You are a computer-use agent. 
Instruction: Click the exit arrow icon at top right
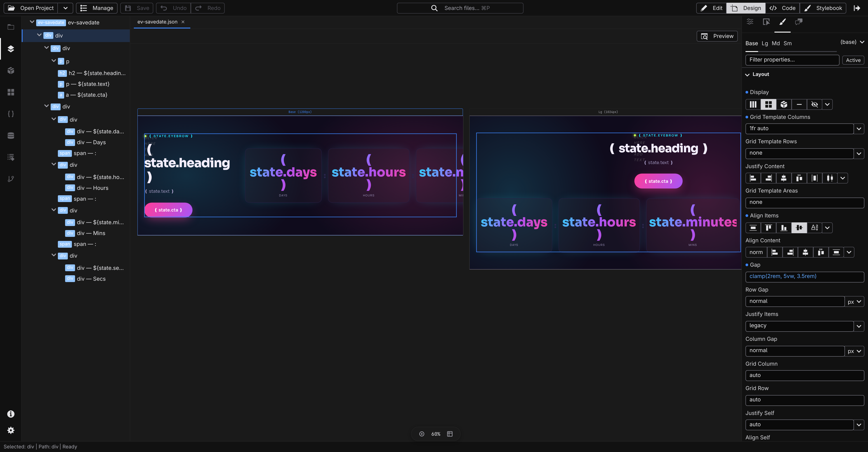click(857, 8)
